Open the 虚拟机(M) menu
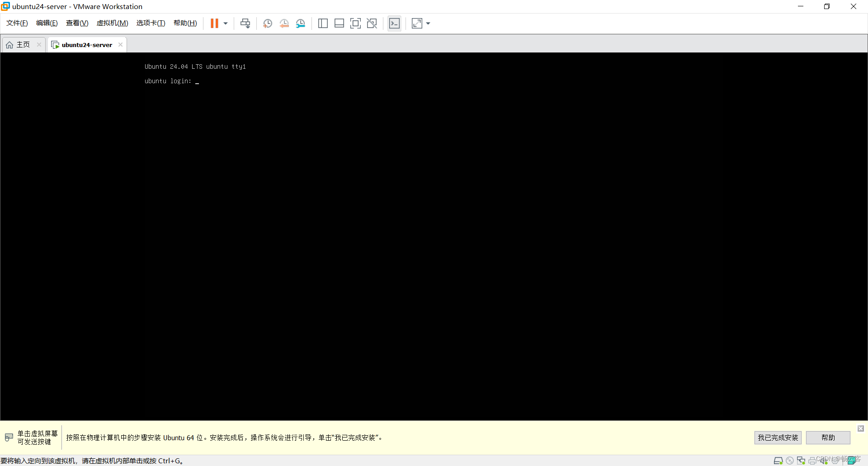868x466 pixels. point(113,23)
